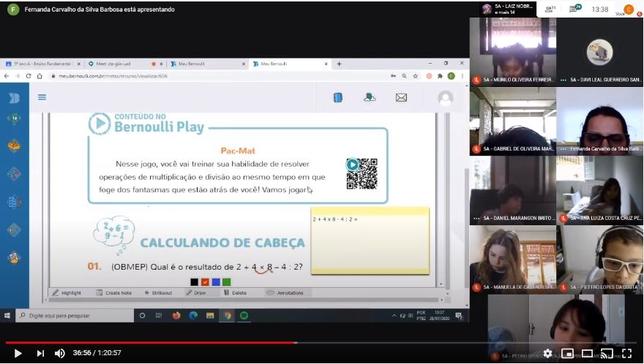Screen dimensions: 644x364
Task: Select the Highlight annotation tool
Action: (x=67, y=292)
